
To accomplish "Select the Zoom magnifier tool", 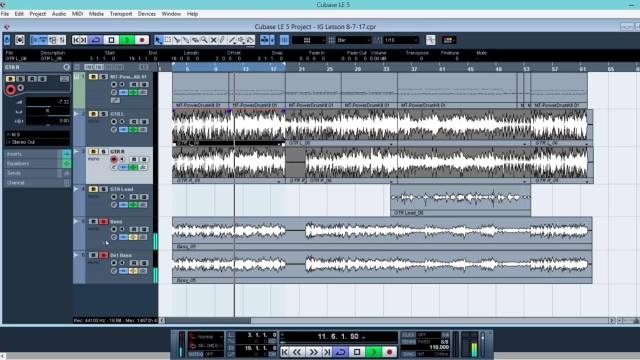I will (204, 40).
